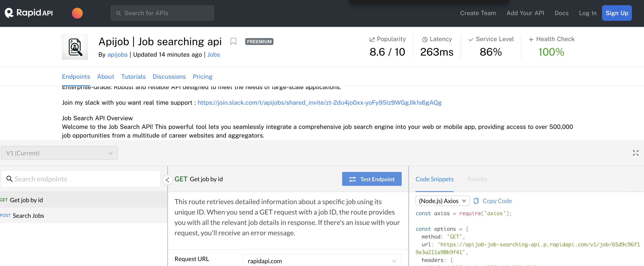Image resolution: width=644 pixels, height=266 pixels.
Task: Click Log In in the header
Action: coord(588,13)
